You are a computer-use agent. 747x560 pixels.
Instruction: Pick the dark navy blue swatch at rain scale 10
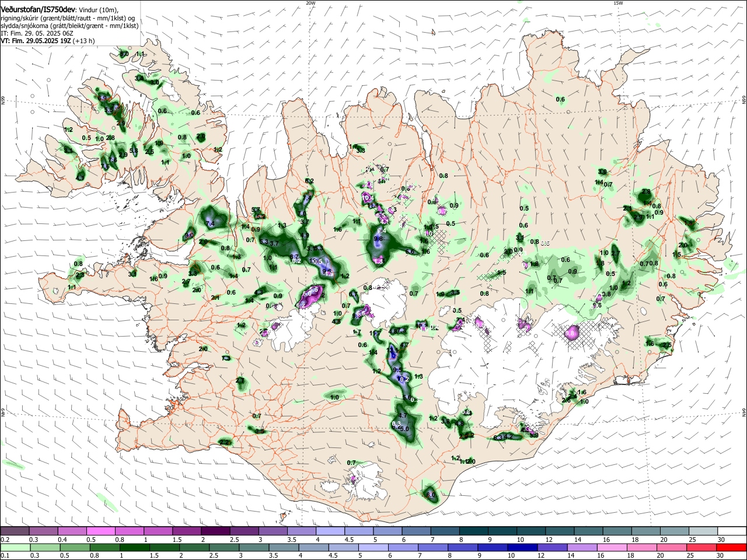521,547
